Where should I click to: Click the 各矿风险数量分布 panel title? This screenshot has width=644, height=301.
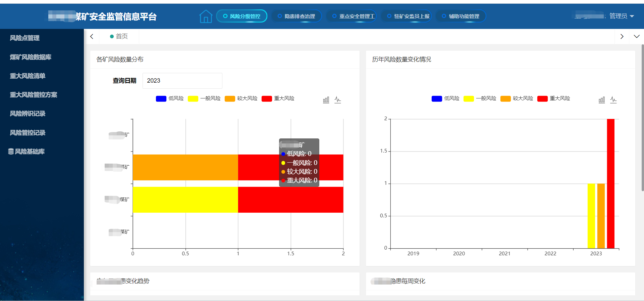(120, 59)
